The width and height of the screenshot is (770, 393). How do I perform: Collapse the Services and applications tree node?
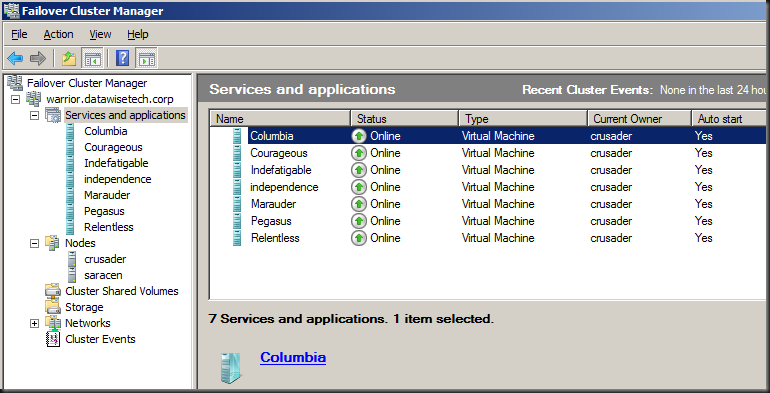tap(34, 115)
